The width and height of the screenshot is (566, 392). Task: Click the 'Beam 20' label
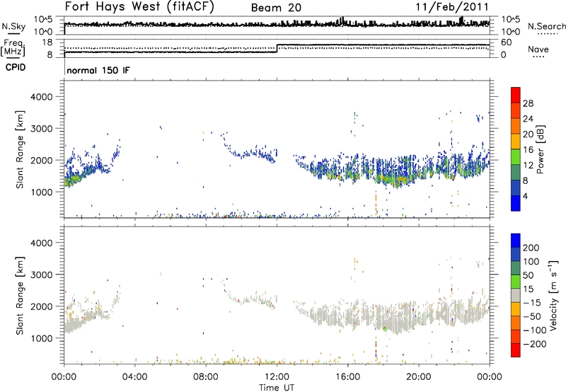coord(276,8)
